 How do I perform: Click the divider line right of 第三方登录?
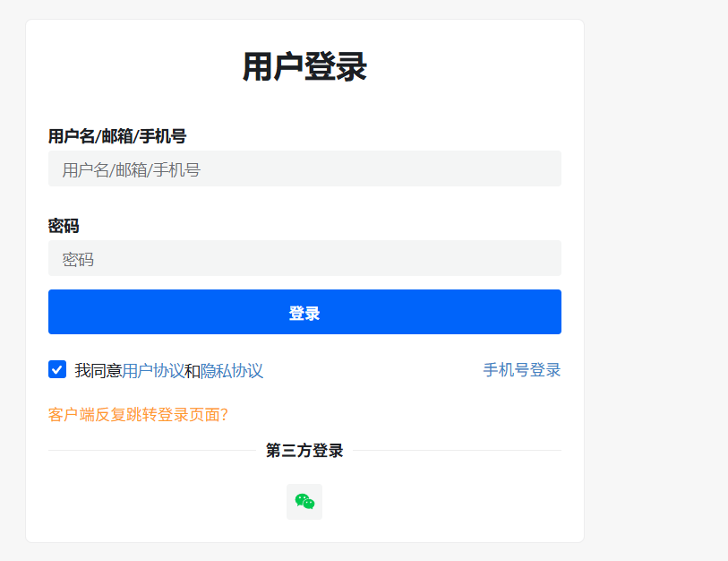(x=457, y=450)
